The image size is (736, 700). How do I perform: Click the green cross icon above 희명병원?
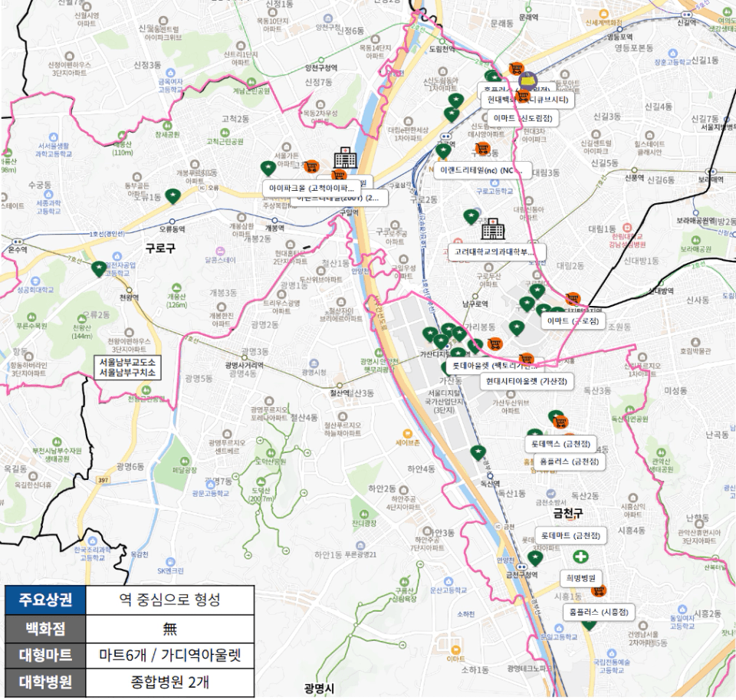[x=580, y=557]
